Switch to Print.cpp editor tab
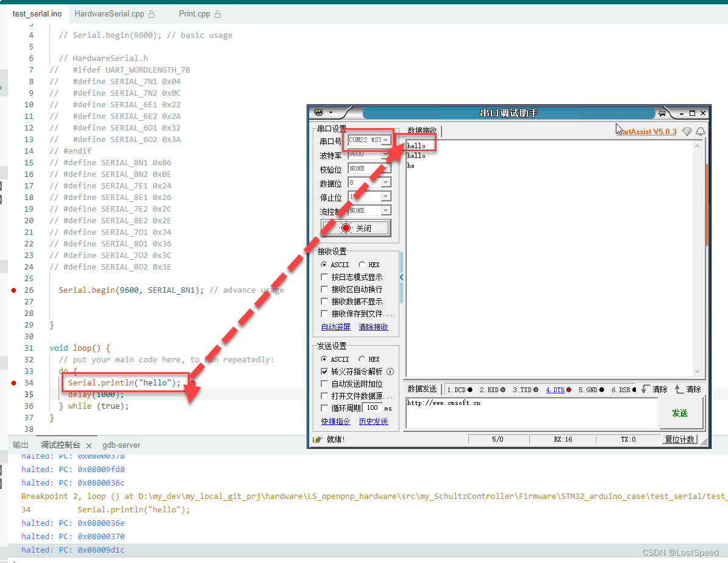 (x=199, y=14)
